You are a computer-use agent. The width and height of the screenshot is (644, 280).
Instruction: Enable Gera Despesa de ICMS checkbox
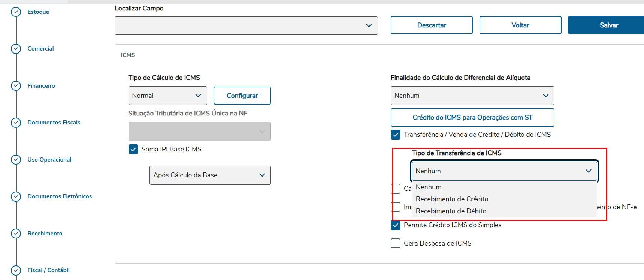click(396, 243)
